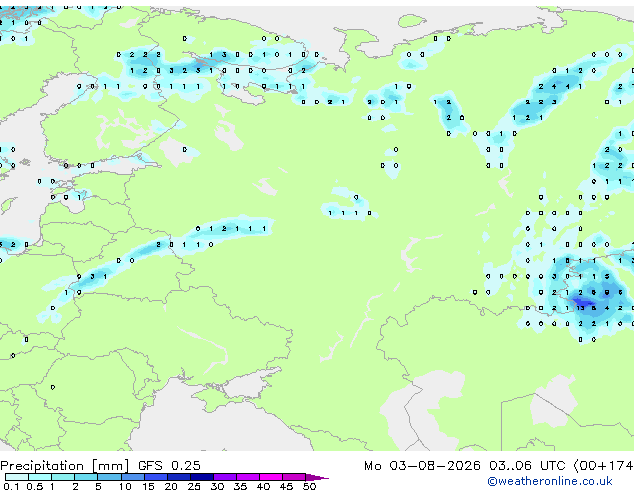
Task: Click the "35" legend label
Action: coord(240,486)
